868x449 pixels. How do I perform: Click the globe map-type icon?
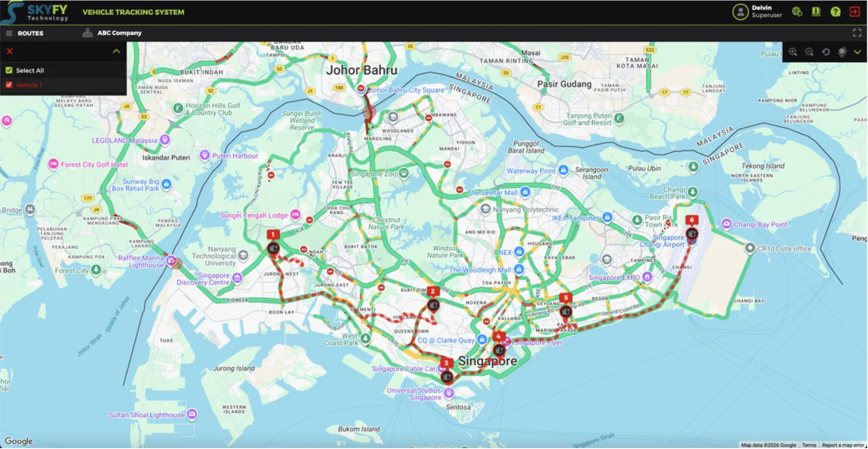pyautogui.click(x=842, y=52)
